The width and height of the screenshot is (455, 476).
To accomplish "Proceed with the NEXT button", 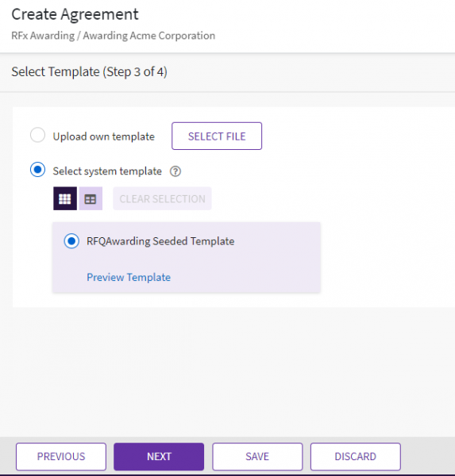I will point(159,457).
